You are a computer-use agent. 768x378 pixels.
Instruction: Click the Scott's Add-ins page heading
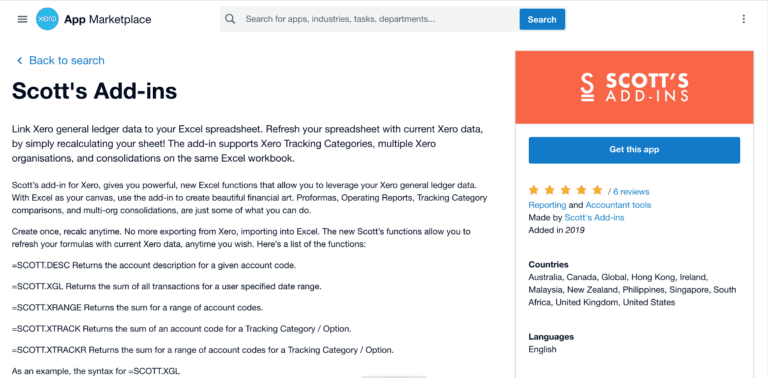95,91
